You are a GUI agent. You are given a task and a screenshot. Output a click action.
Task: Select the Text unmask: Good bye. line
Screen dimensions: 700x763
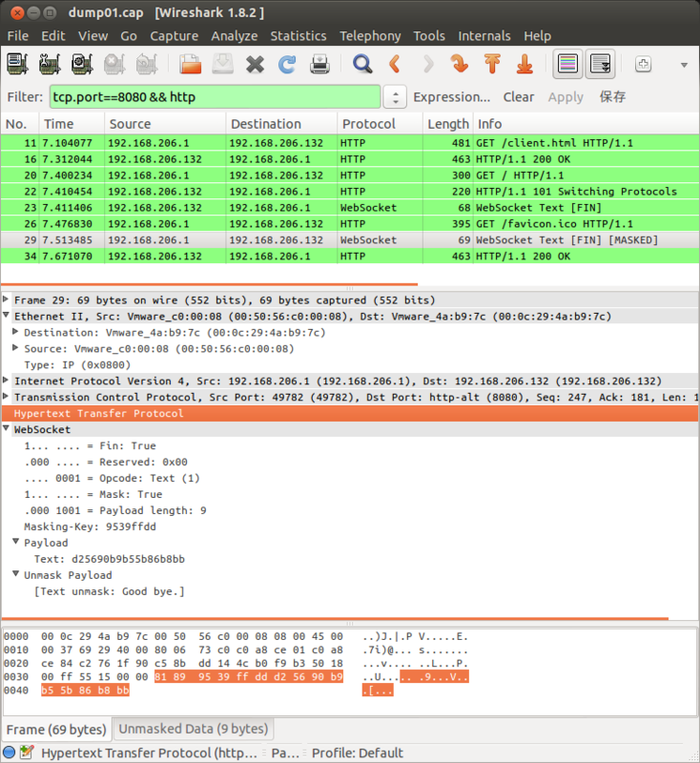pyautogui.click(x=109, y=591)
